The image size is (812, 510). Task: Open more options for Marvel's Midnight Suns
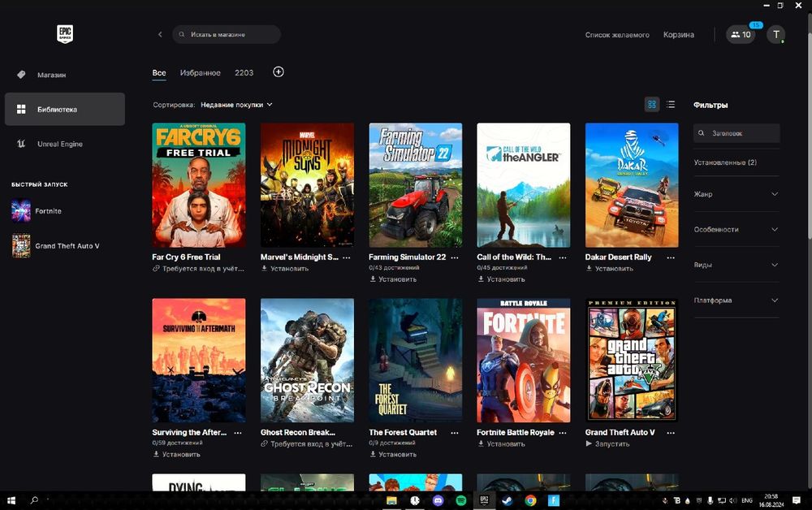pos(347,257)
